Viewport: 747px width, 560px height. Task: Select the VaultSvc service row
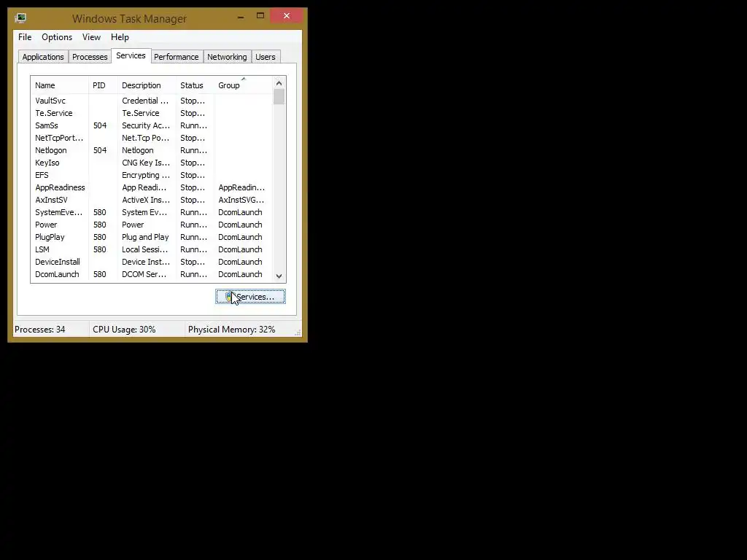152,101
